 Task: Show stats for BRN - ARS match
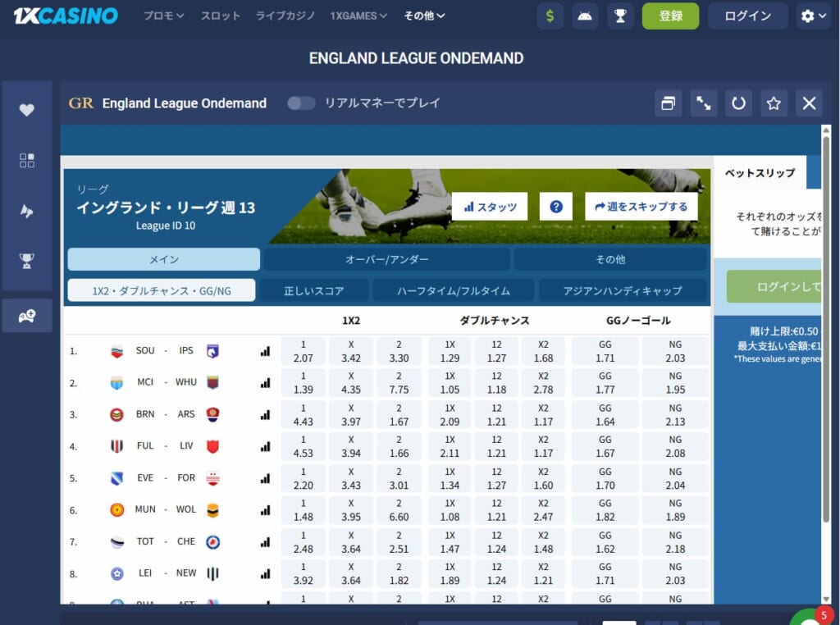(265, 414)
